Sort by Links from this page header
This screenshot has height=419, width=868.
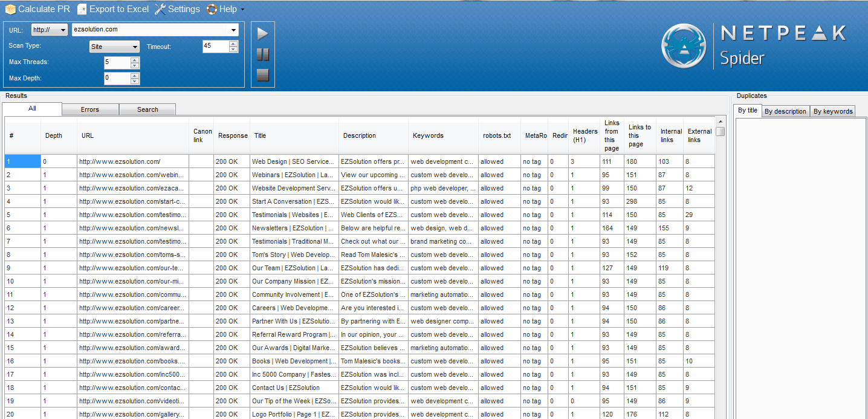coord(612,135)
